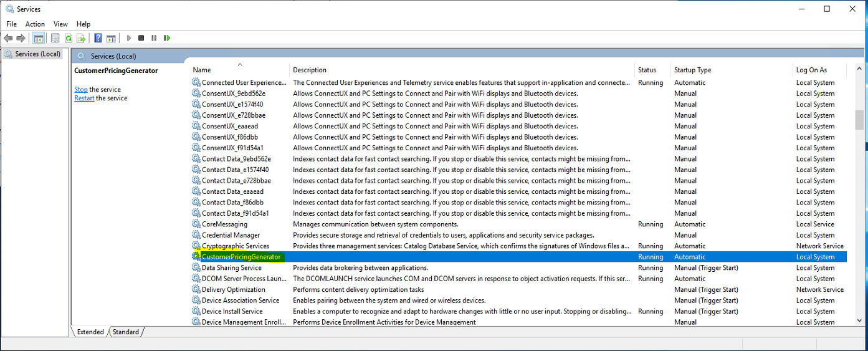Click Services (Local) header in details pane
The width and height of the screenshot is (868, 351).
point(113,56)
